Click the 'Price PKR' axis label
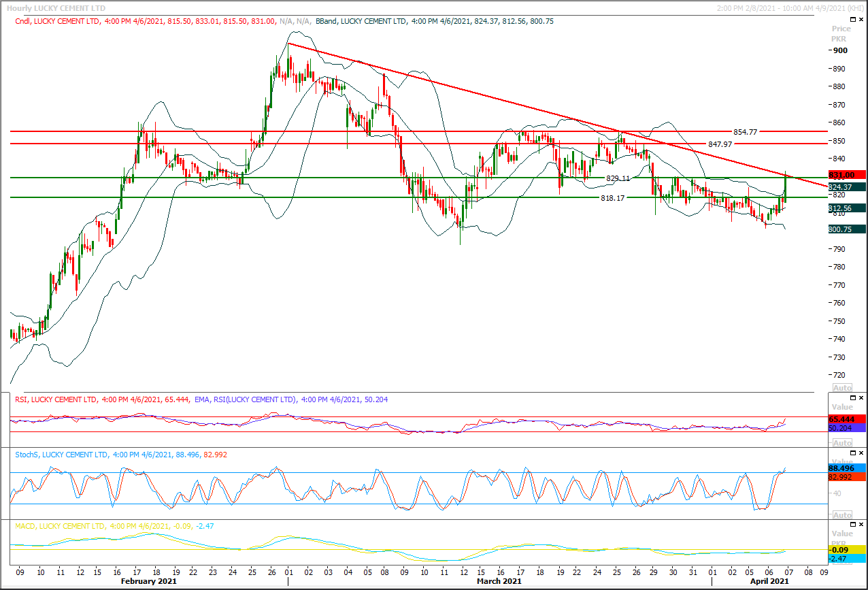This screenshot has height=590, width=868. pyautogui.click(x=841, y=33)
